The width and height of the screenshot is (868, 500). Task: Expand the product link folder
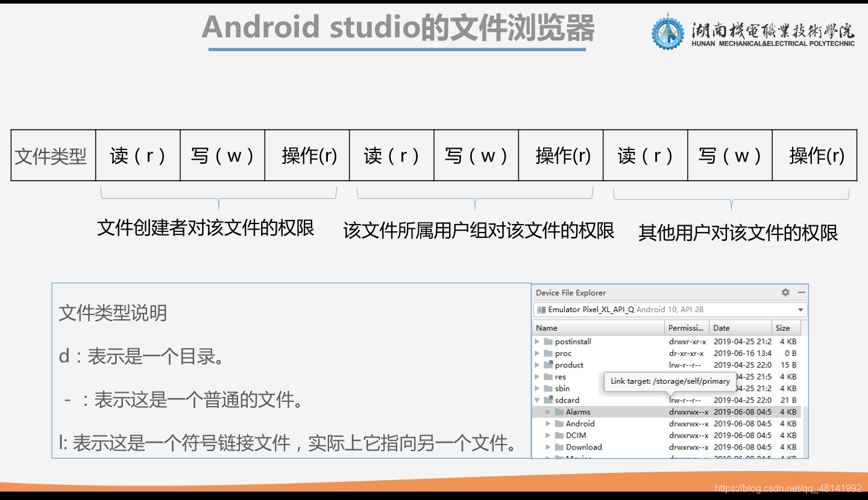pyautogui.click(x=537, y=365)
